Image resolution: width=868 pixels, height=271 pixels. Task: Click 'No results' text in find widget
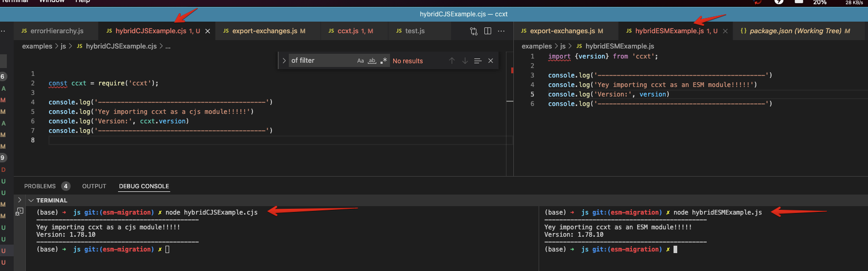(x=407, y=61)
